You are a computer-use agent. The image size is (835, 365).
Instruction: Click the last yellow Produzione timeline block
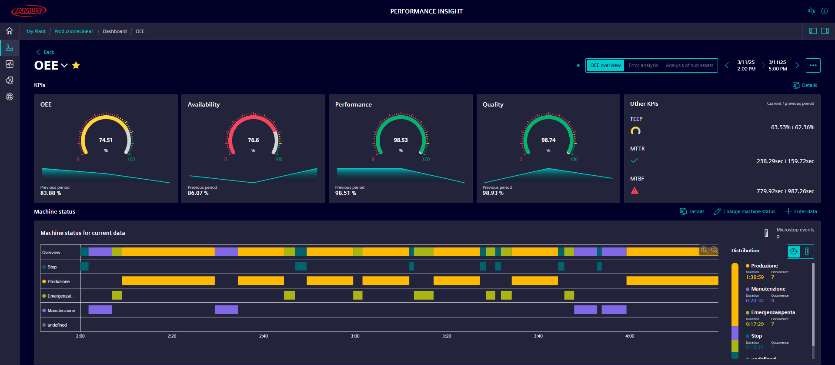[x=672, y=280]
